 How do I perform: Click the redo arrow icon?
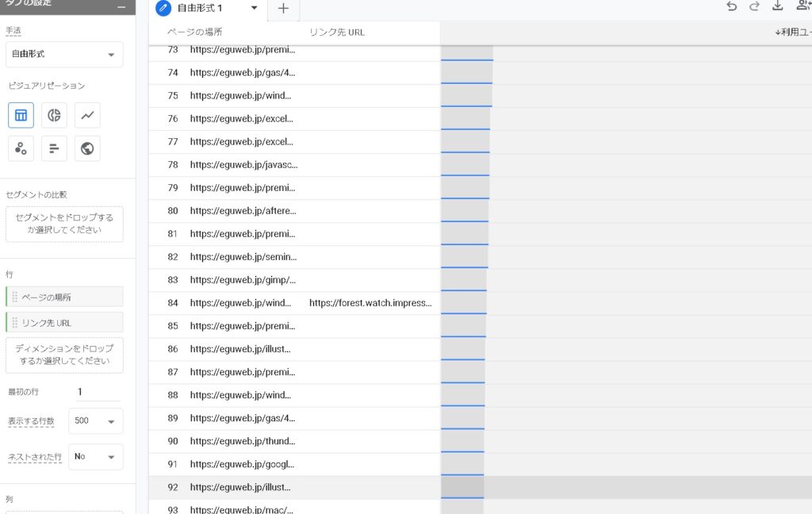(754, 7)
